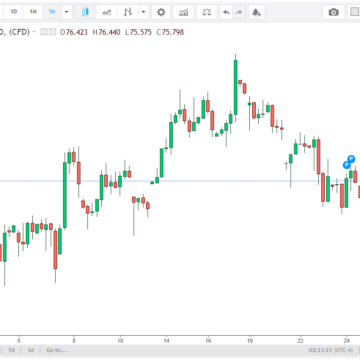
Task: Set the interval to 1D
Action: pyautogui.click(x=14, y=12)
